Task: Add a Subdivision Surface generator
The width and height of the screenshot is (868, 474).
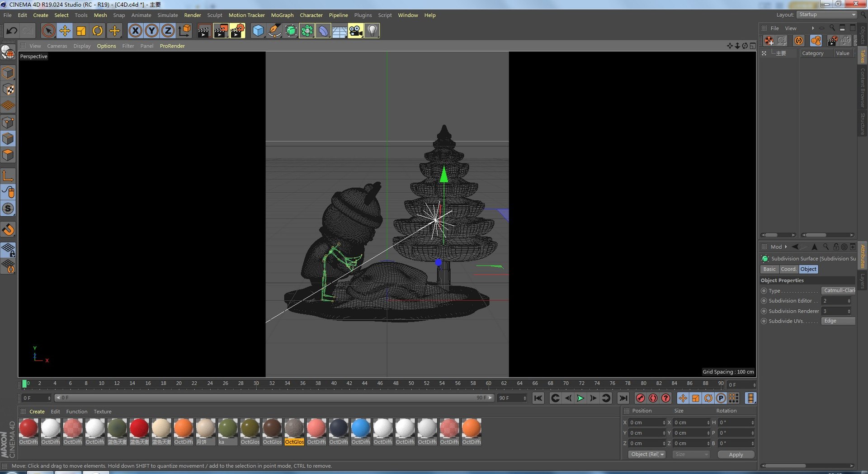Action: coord(291,31)
